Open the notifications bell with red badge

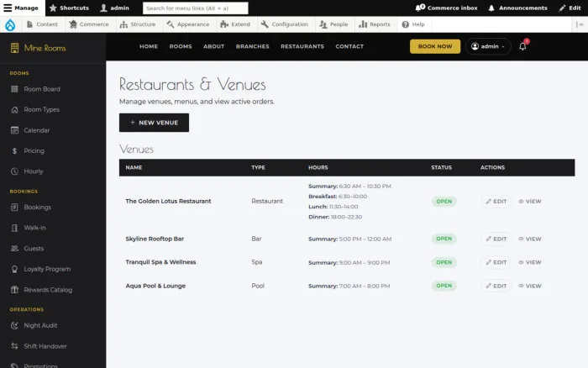pyautogui.click(x=522, y=45)
